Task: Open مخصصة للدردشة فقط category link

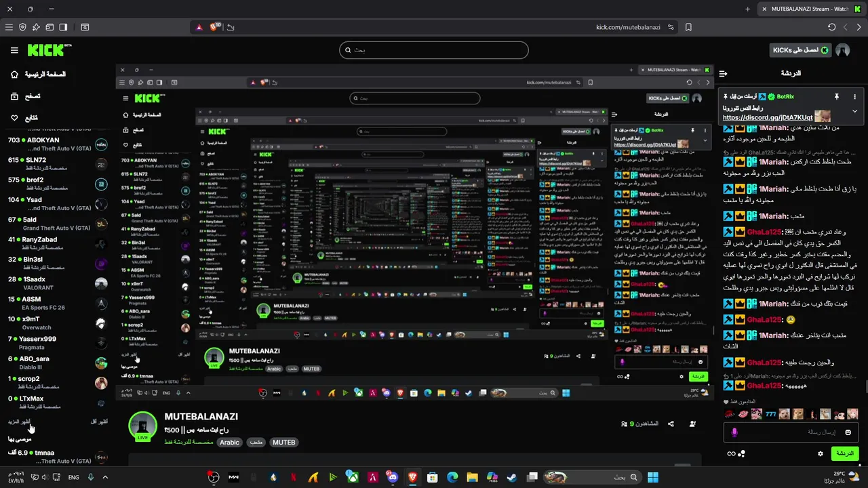Action: (x=189, y=442)
